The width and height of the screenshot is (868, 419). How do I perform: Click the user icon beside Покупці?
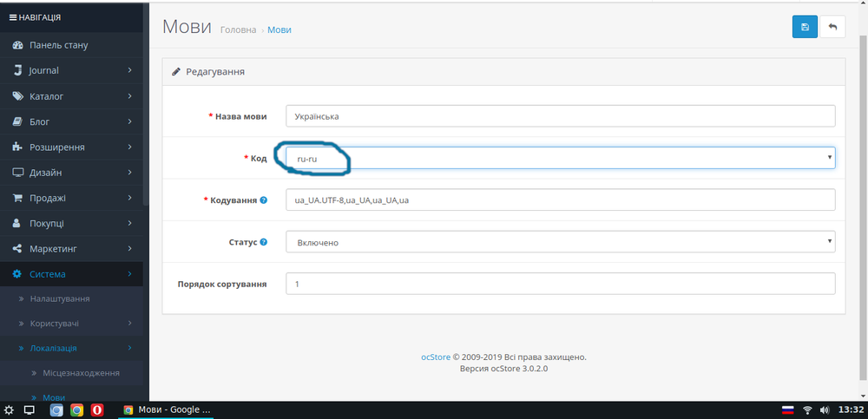point(17,223)
